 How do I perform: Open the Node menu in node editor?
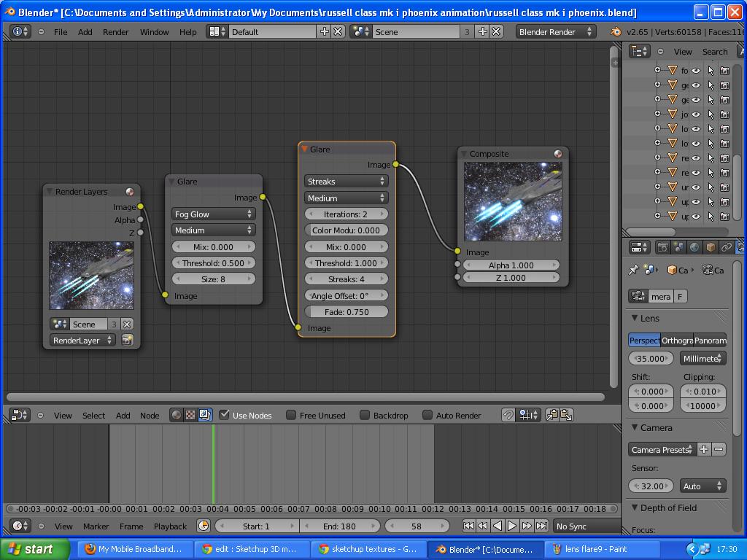point(150,415)
